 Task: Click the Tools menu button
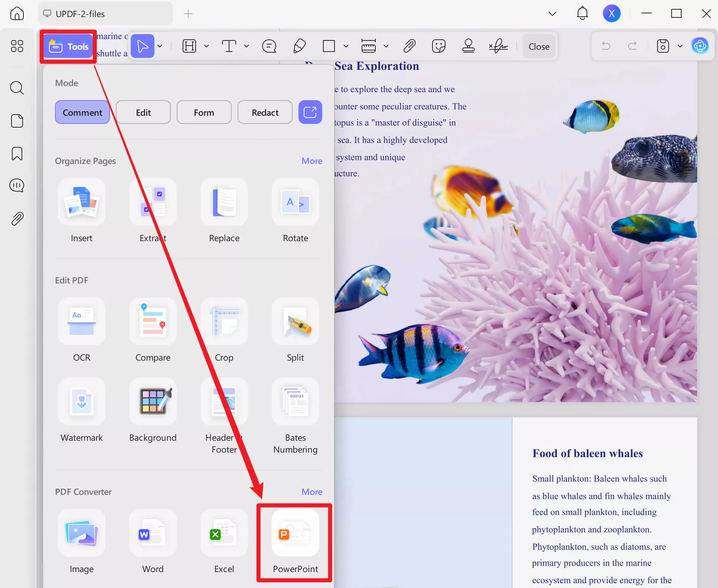coord(69,47)
